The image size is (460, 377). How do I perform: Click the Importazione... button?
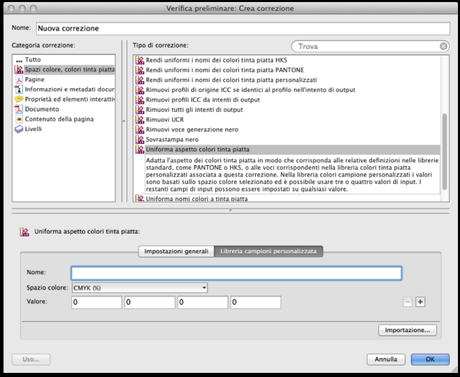407,330
